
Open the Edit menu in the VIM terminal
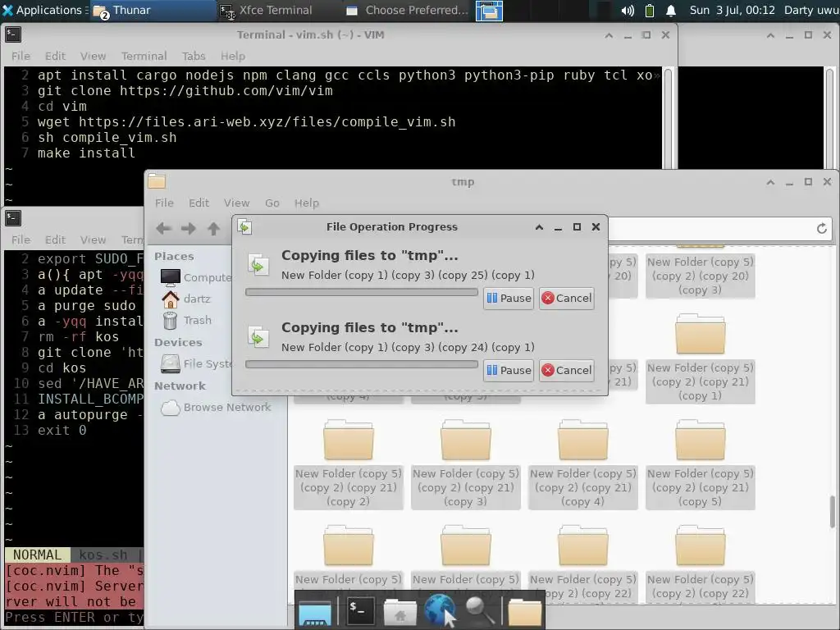55,56
